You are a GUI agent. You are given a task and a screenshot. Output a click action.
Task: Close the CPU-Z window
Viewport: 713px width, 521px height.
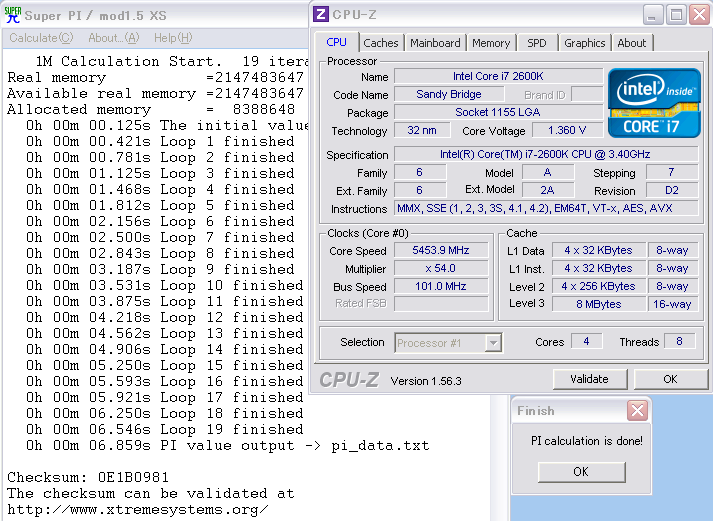(699, 15)
